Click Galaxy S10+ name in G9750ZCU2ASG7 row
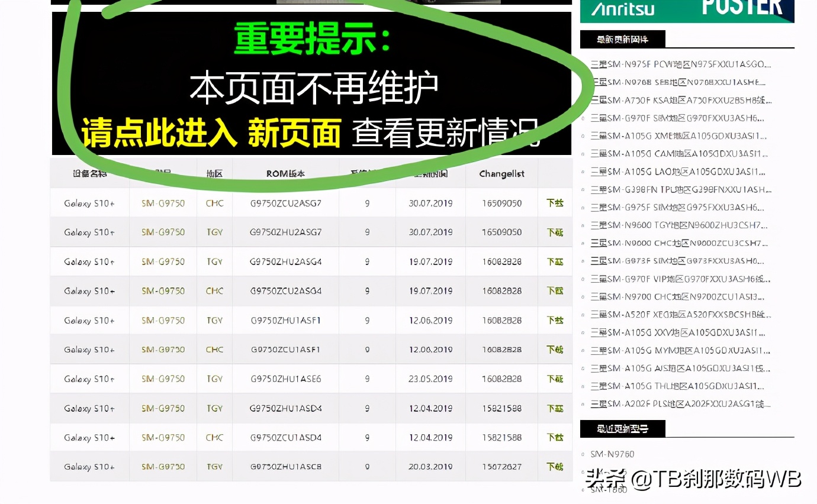This screenshot has width=817, height=504. tap(89, 203)
